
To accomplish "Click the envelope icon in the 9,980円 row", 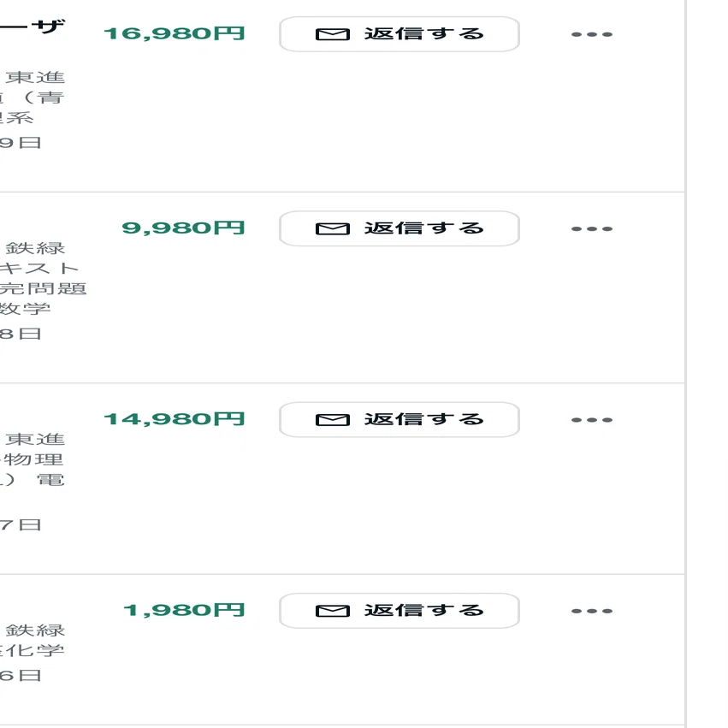I will click(333, 229).
